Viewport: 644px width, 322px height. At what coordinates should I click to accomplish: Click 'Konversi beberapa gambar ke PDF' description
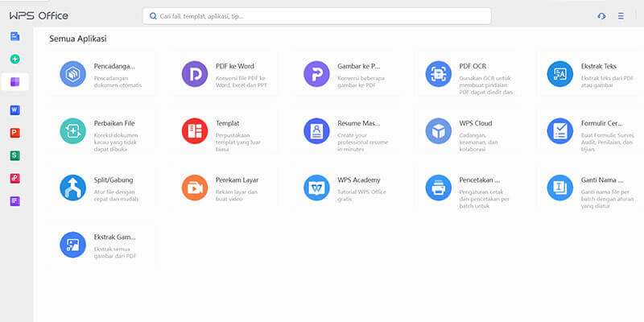(361, 82)
